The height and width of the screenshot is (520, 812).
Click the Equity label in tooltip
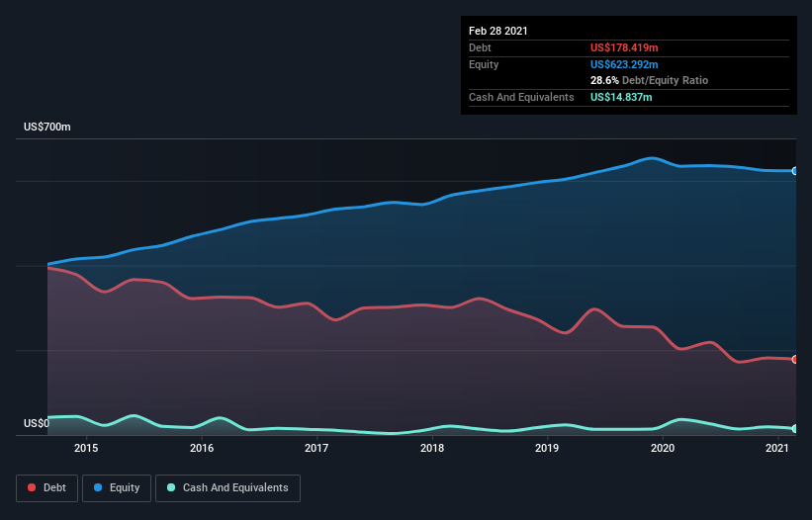484,64
